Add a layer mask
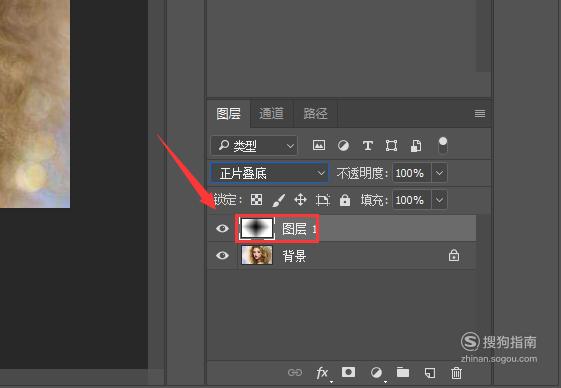The height and width of the screenshot is (388, 561). [x=348, y=372]
